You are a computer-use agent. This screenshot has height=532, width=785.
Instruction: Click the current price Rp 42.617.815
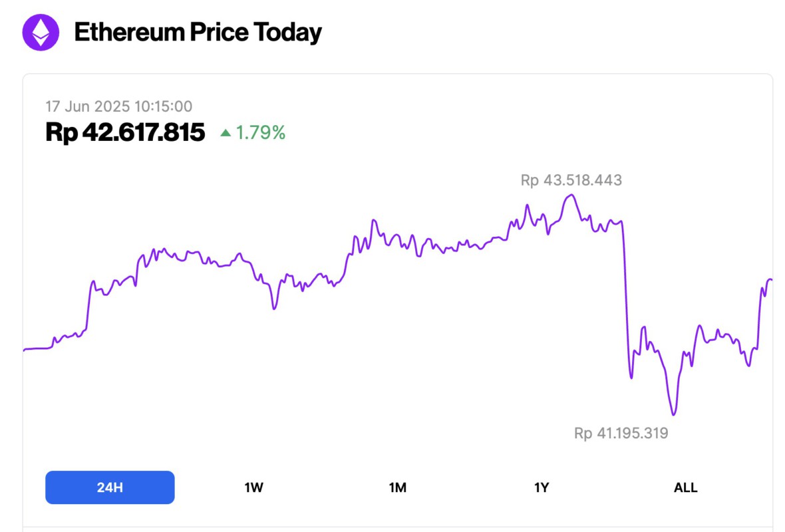click(124, 132)
